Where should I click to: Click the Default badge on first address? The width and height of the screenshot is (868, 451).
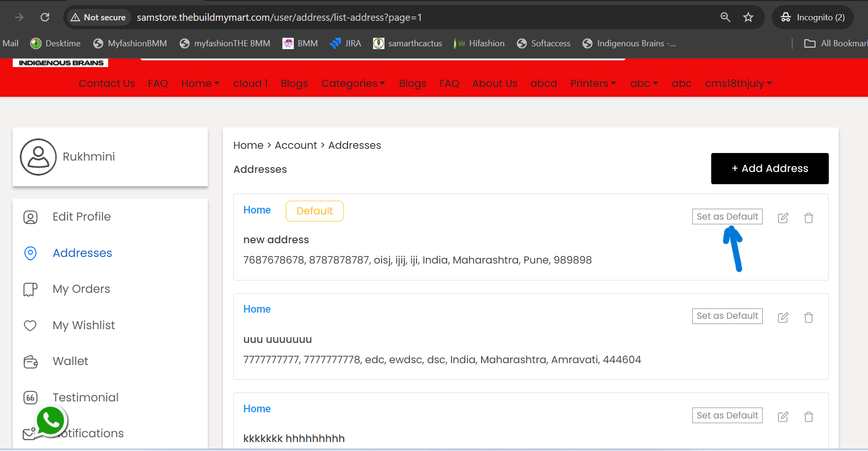pyautogui.click(x=315, y=211)
